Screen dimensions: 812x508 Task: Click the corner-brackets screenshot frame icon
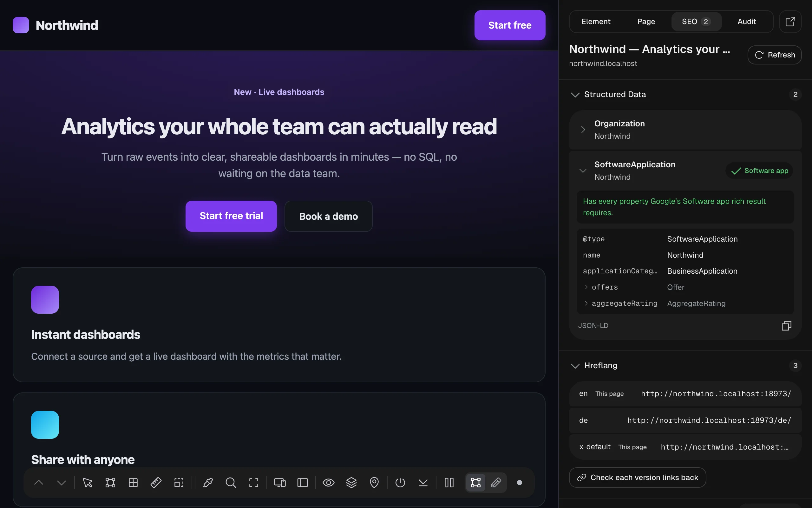click(x=254, y=483)
